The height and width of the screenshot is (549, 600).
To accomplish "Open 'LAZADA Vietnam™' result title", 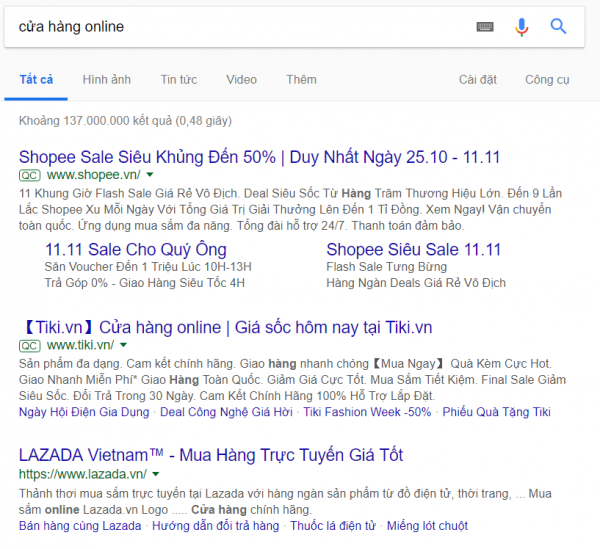I will (x=211, y=455).
